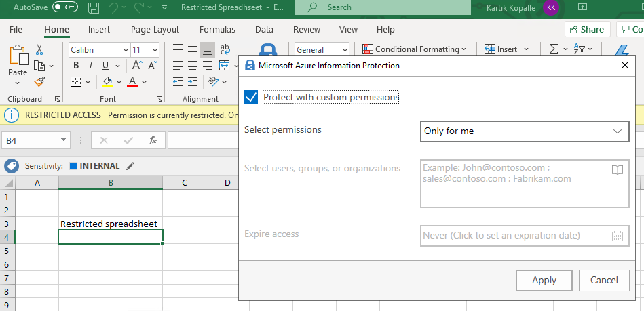The width and height of the screenshot is (644, 311).
Task: Click the Bottom Align icon
Action: click(208, 49)
